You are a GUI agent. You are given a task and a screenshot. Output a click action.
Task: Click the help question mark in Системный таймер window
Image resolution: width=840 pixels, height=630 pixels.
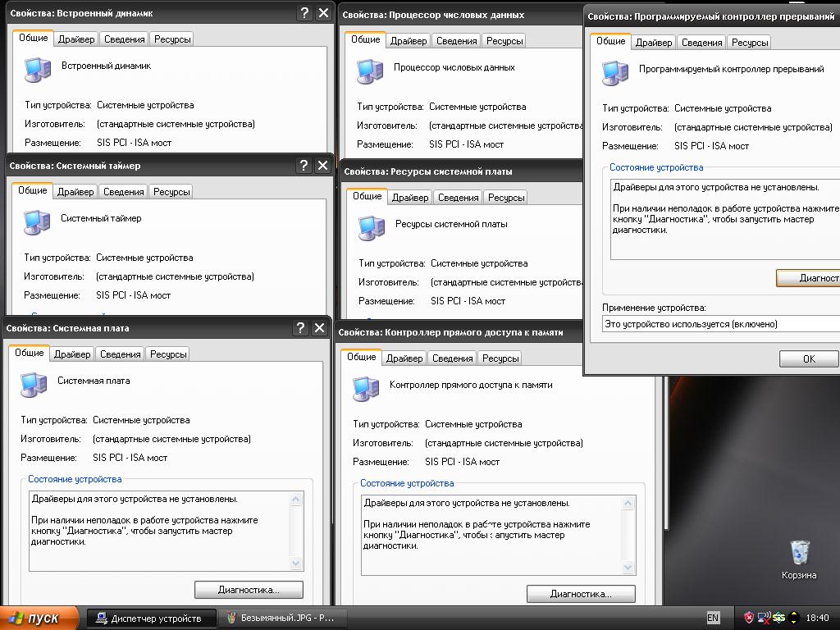coord(304,166)
